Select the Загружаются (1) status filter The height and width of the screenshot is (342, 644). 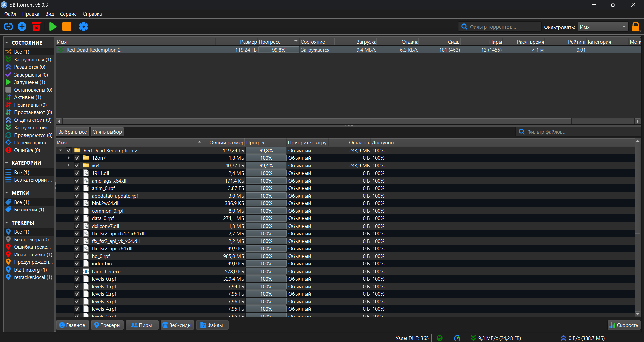click(x=29, y=59)
